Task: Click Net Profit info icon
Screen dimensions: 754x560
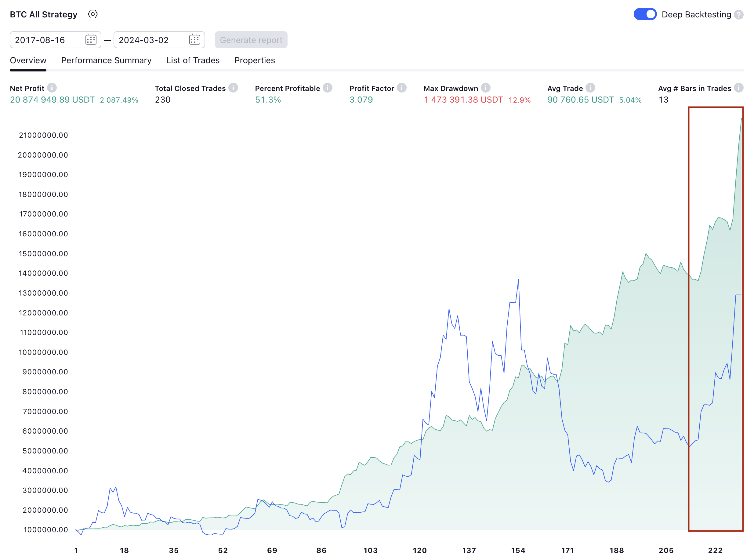Action: [52, 88]
